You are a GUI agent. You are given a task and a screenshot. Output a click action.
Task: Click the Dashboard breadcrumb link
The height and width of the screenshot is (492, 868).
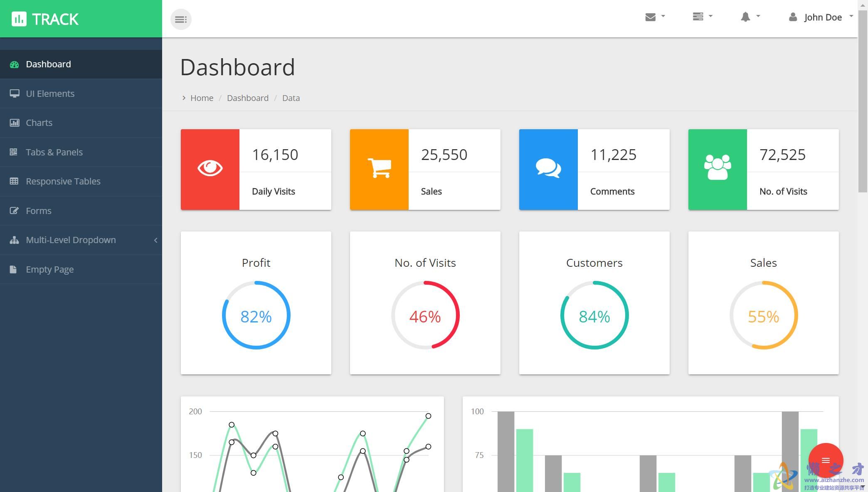(247, 98)
